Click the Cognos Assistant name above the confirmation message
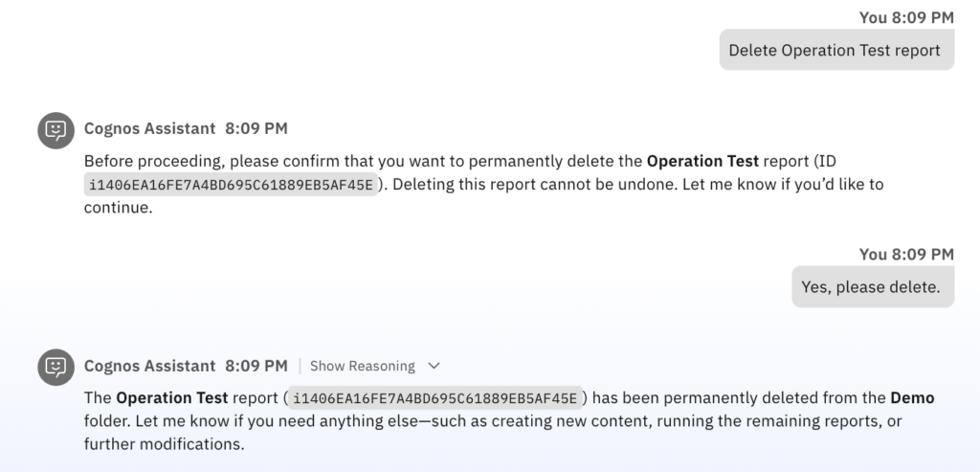 pyautogui.click(x=149, y=128)
